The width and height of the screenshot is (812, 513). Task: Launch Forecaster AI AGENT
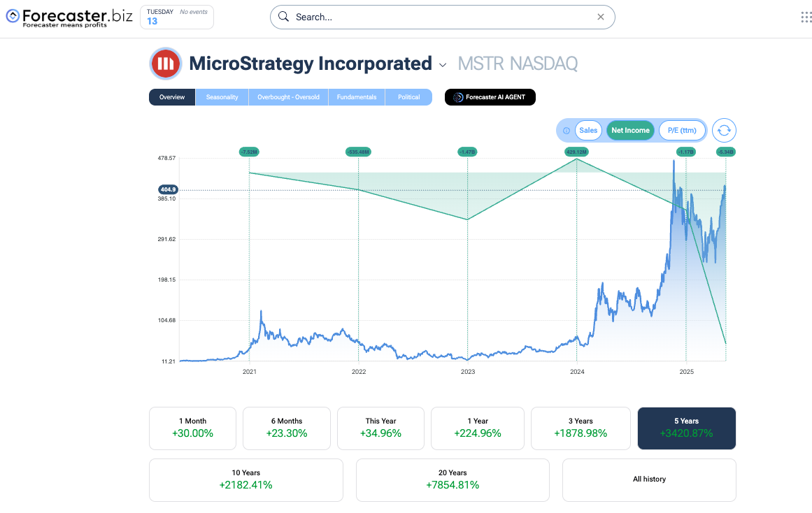[x=490, y=97]
